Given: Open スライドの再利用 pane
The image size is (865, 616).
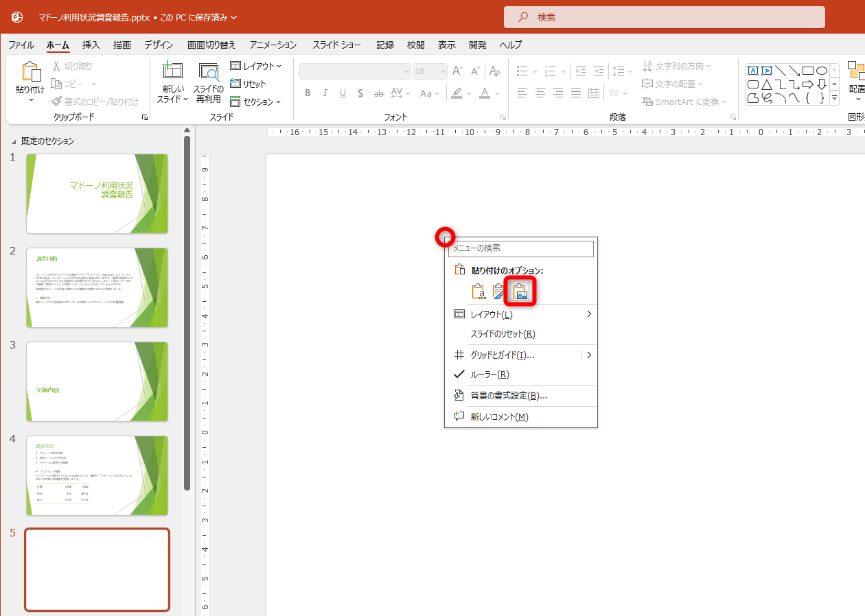Looking at the screenshot, I should point(208,82).
